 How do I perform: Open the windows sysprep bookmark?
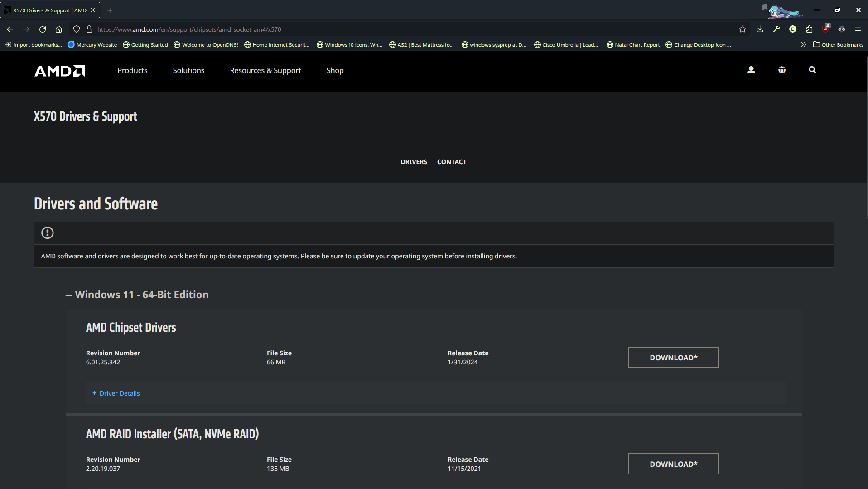coord(494,45)
